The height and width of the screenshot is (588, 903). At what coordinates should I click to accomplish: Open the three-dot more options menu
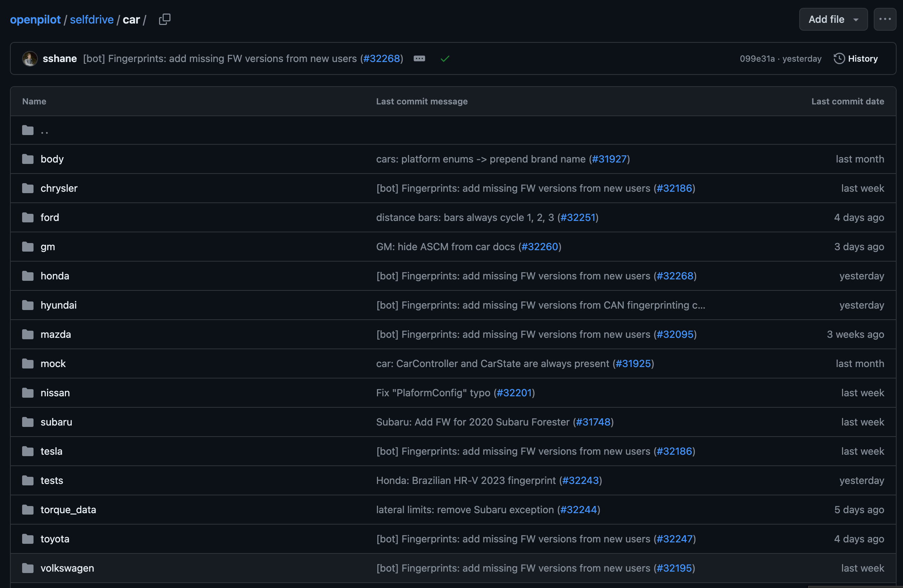(885, 19)
